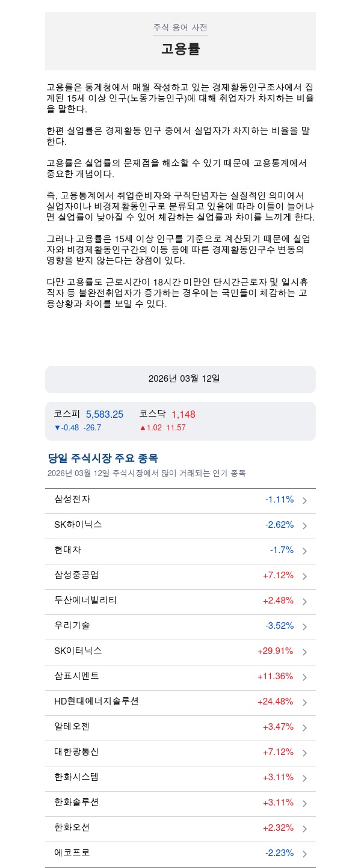This screenshot has height=868, width=361.
Task: Expand chevron next to SK하이닉스
Action: pos(305,526)
